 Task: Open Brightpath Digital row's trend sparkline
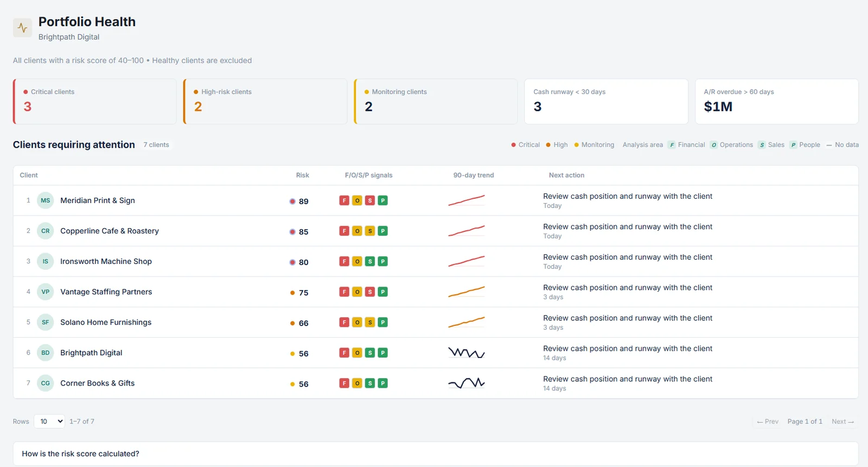[x=467, y=352]
